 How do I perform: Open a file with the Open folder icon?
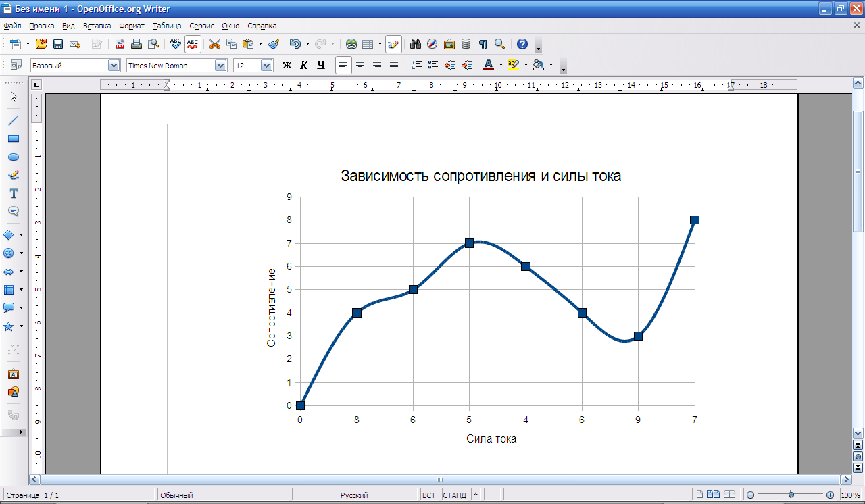(41, 44)
